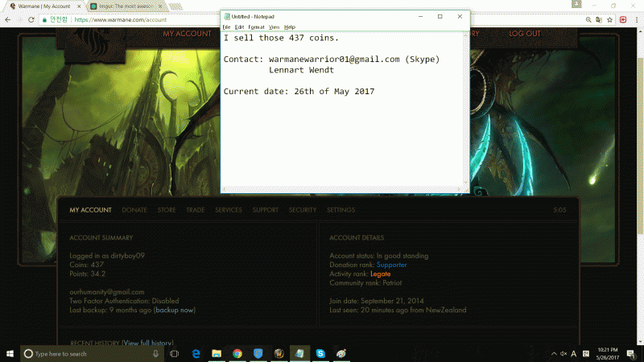Image resolution: width=644 pixels, height=362 pixels.
Task: Open the Notepad File menu
Action: [x=226, y=27]
